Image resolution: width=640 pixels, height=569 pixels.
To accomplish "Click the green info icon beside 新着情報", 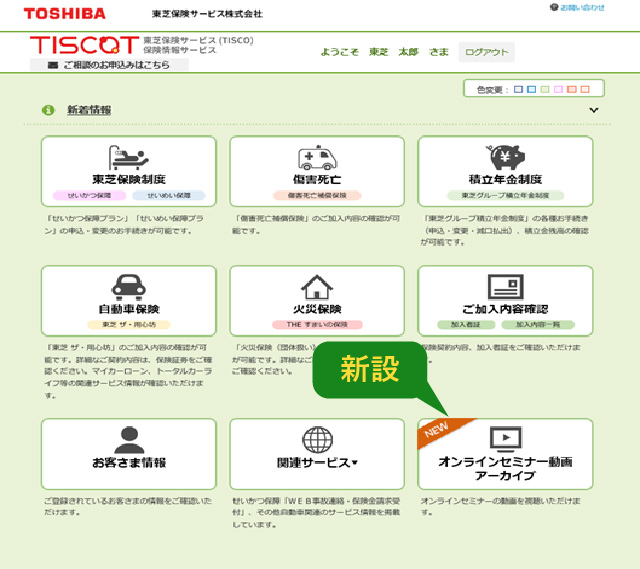I will (48, 110).
